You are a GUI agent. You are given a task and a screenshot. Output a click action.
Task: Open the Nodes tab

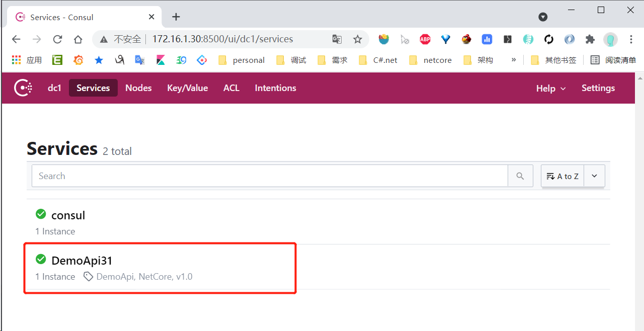point(138,88)
